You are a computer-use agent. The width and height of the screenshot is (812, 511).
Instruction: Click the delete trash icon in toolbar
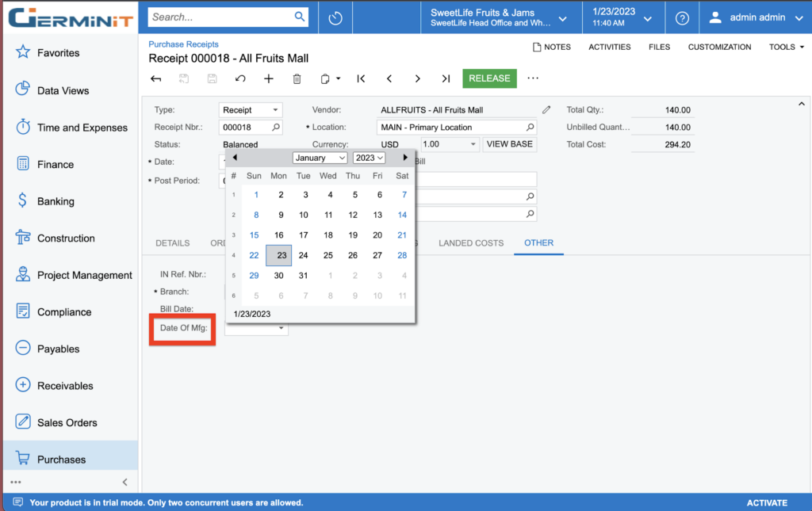coord(297,78)
